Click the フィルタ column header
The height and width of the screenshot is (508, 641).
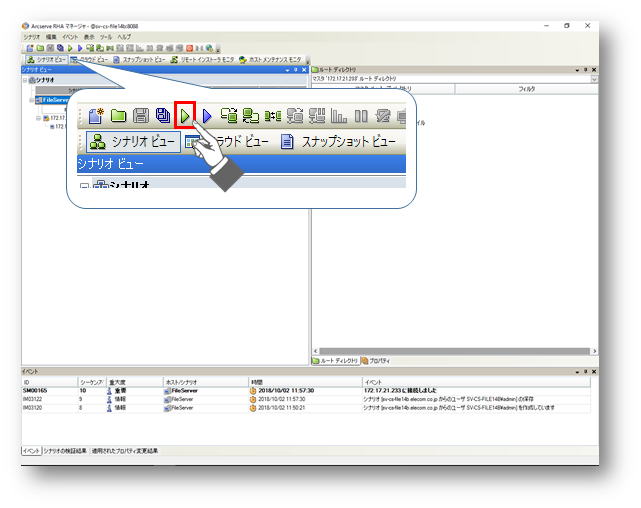[x=527, y=89]
